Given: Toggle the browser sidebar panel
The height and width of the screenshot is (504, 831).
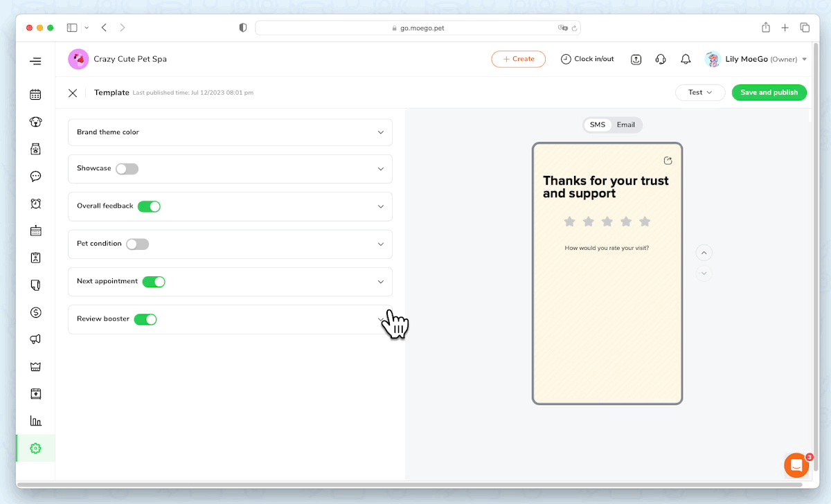Looking at the screenshot, I should point(72,28).
